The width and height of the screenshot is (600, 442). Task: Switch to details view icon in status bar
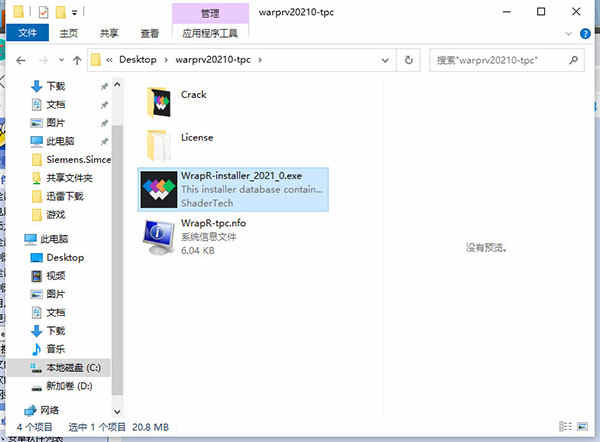[x=565, y=426]
